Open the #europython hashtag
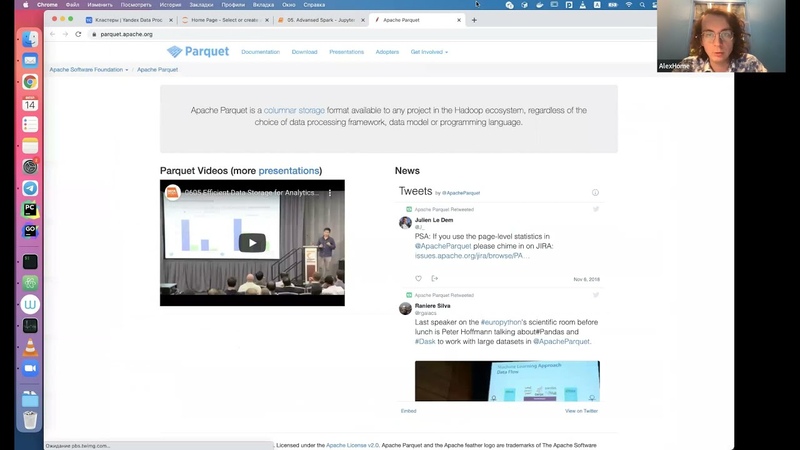Image resolution: width=800 pixels, height=450 pixels. point(501,322)
